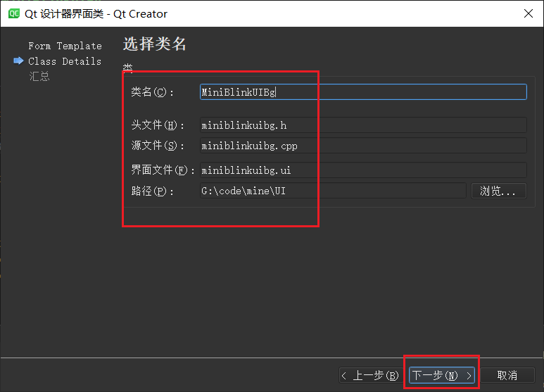
Task: Click the 源文件(S) label
Action: [x=158, y=146]
